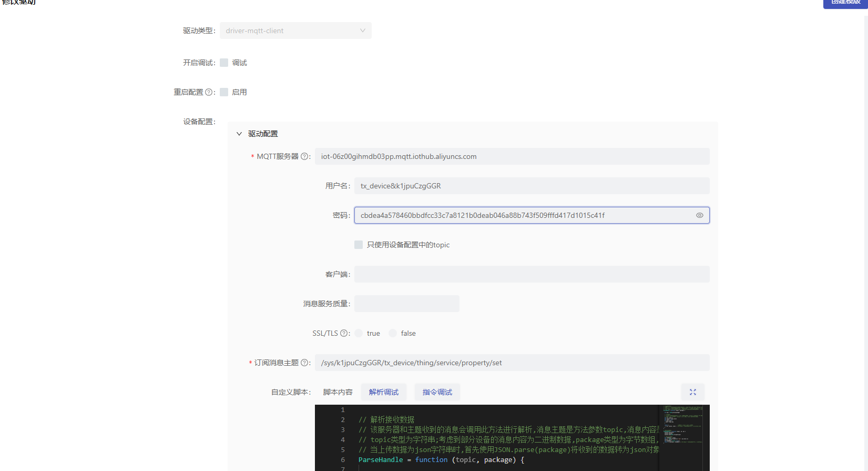868x471 pixels.
Task: Click the comment line 解析接收数据 in editor
Action: pyautogui.click(x=386, y=419)
